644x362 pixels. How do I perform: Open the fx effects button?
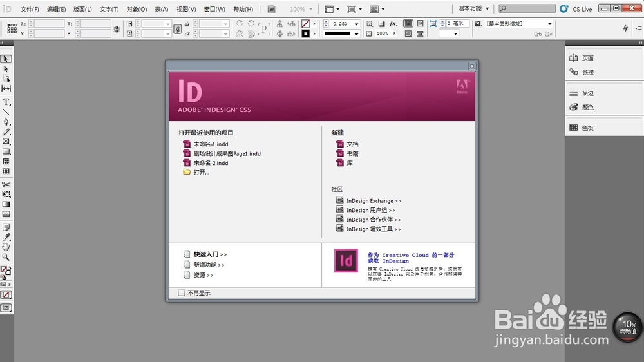[x=393, y=24]
